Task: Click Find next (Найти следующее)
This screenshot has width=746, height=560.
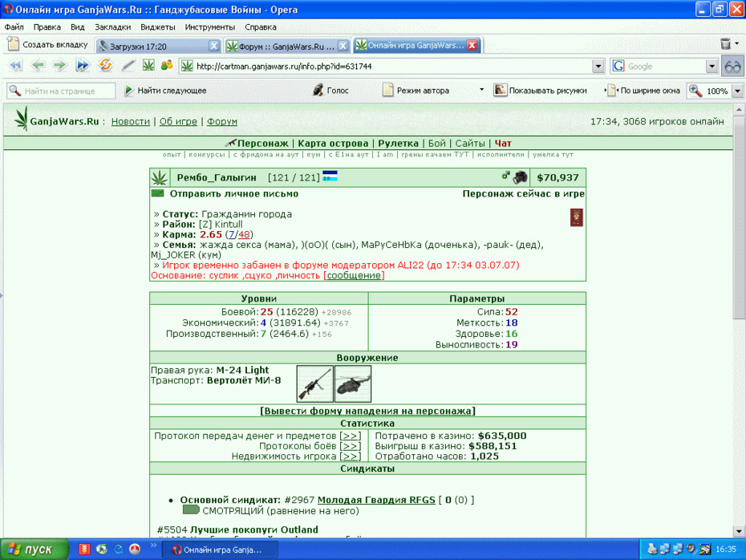Action: pos(165,91)
